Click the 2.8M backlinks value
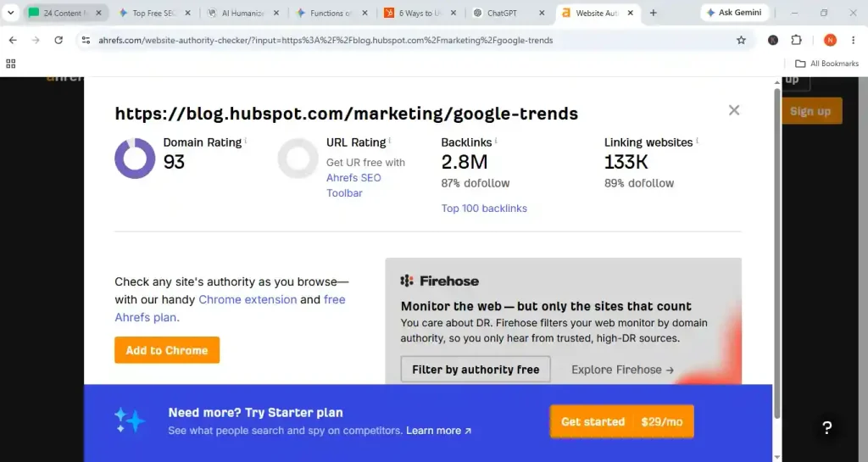This screenshot has height=462, width=868. 465,162
